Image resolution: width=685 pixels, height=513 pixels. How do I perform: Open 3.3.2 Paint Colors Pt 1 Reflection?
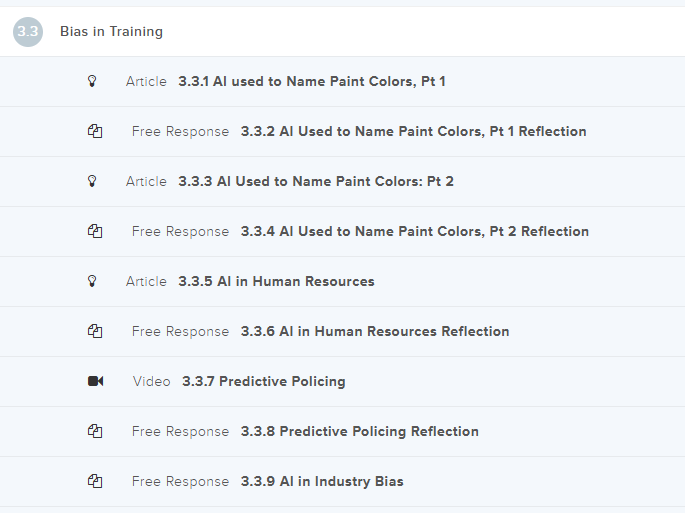[x=413, y=131]
